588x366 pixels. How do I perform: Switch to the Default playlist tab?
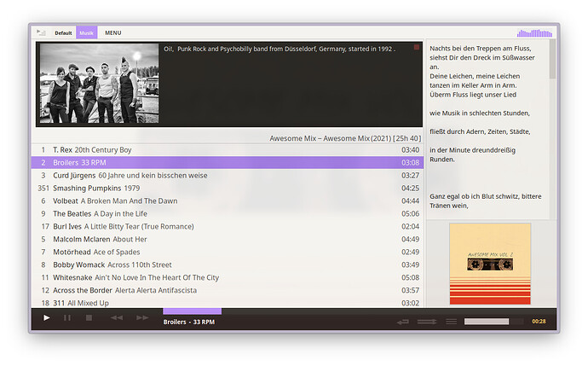coord(63,33)
